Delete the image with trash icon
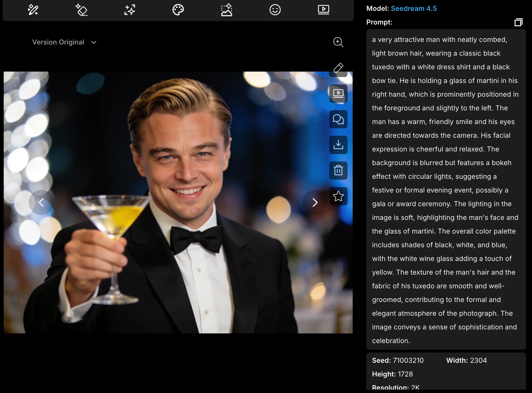This screenshot has width=532, height=393. click(338, 171)
